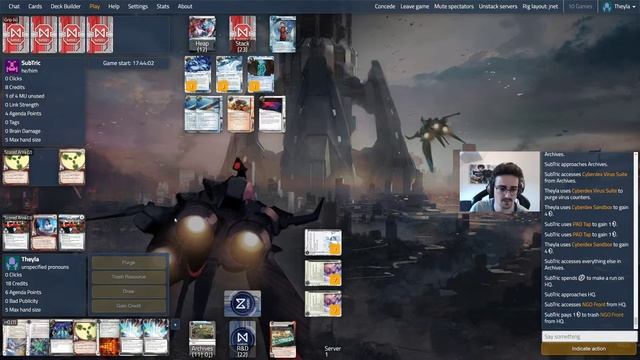Go to the Deck Builder page

click(65, 7)
